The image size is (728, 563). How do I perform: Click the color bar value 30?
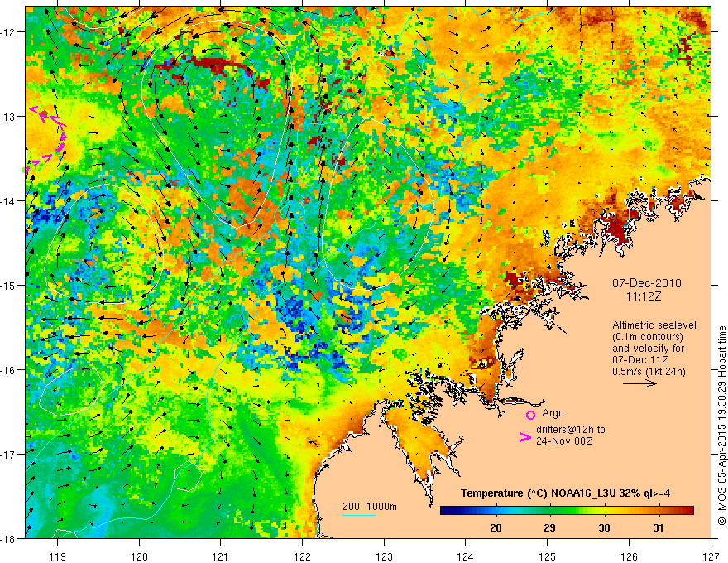tap(604, 527)
